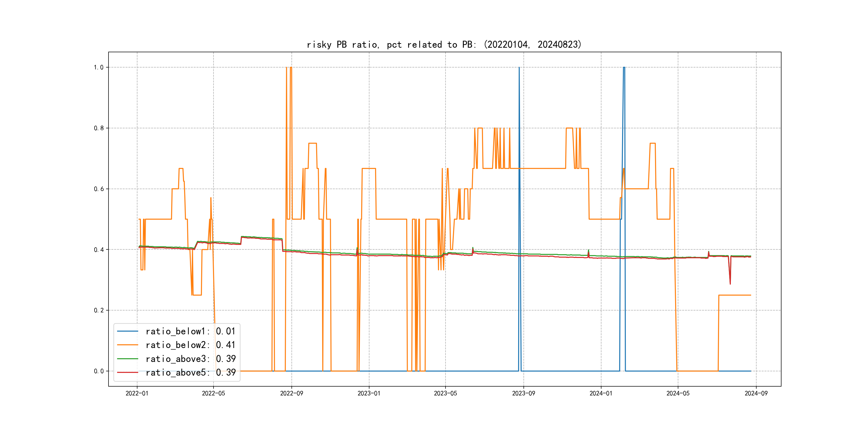Click the 0.6 y-axis tick label

[99, 189]
